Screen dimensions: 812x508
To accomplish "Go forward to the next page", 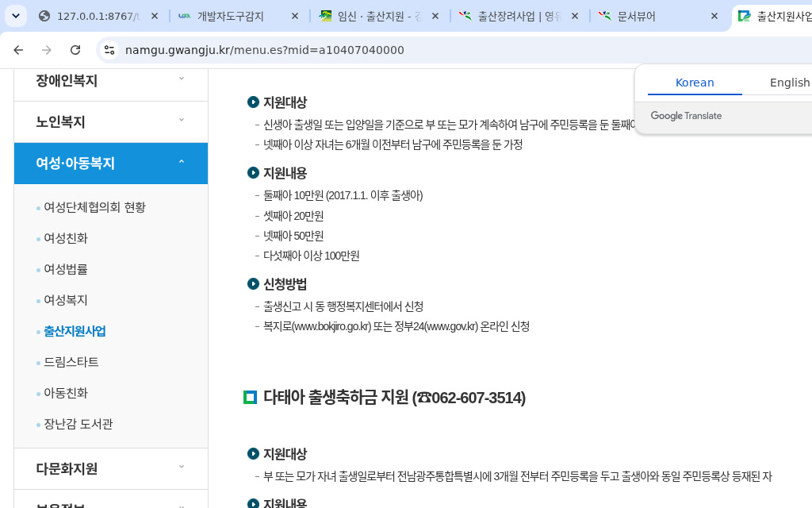I will pos(47,50).
